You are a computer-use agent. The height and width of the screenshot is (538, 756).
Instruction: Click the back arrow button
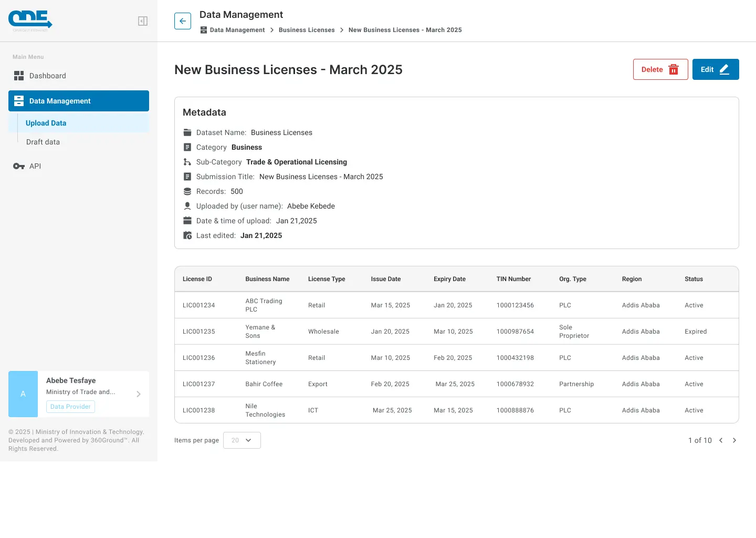coord(183,21)
